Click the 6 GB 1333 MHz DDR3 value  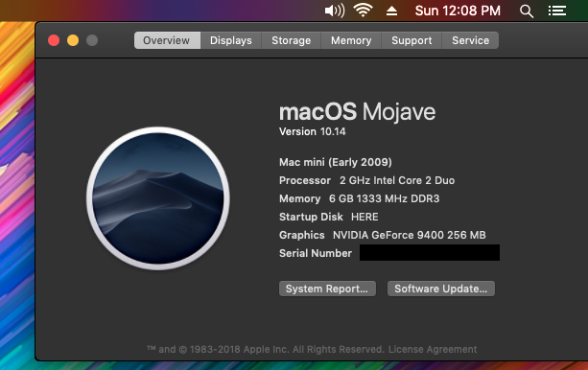point(384,198)
